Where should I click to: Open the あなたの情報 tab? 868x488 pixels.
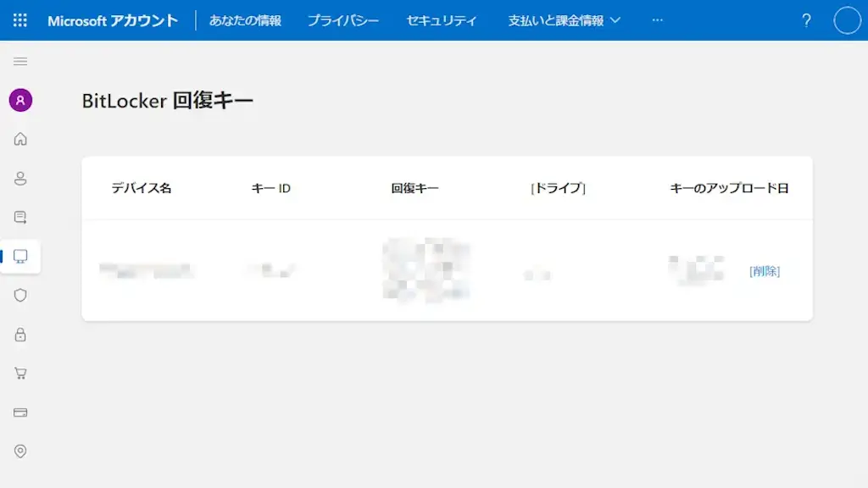coord(245,20)
